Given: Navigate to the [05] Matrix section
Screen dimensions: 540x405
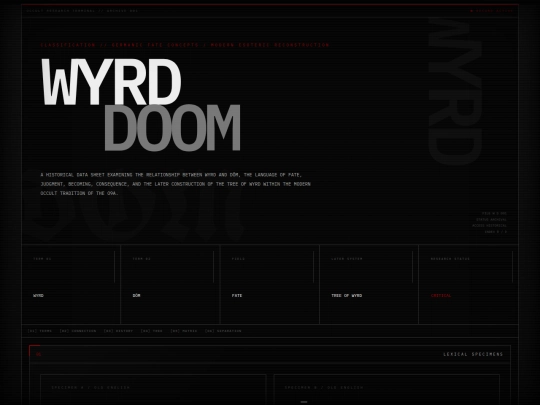Looking at the screenshot, I should coord(184,331).
